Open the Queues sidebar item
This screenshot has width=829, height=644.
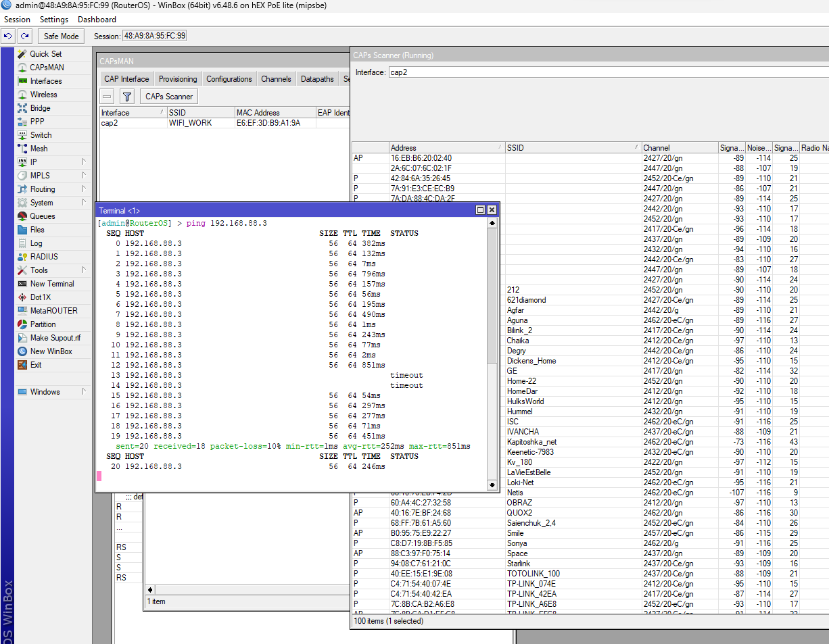[x=43, y=216]
